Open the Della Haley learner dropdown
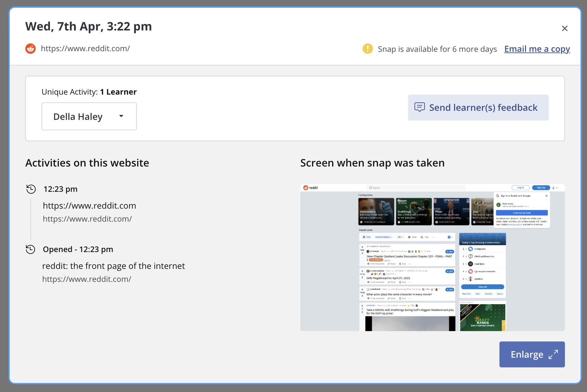Screen dimensions: 587x392 [89, 116]
